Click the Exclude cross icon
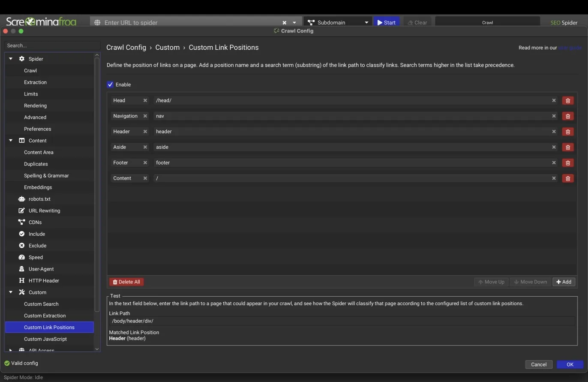 (21, 246)
